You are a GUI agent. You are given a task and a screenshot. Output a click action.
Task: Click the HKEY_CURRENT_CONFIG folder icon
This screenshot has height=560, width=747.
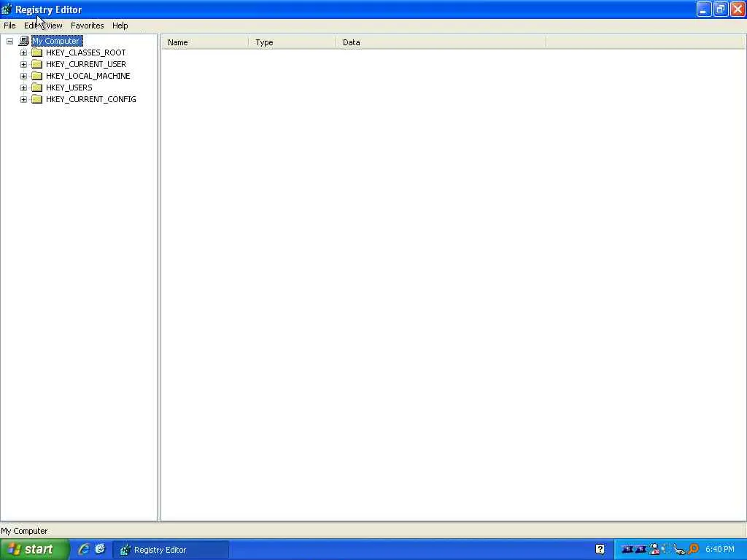[x=36, y=99]
